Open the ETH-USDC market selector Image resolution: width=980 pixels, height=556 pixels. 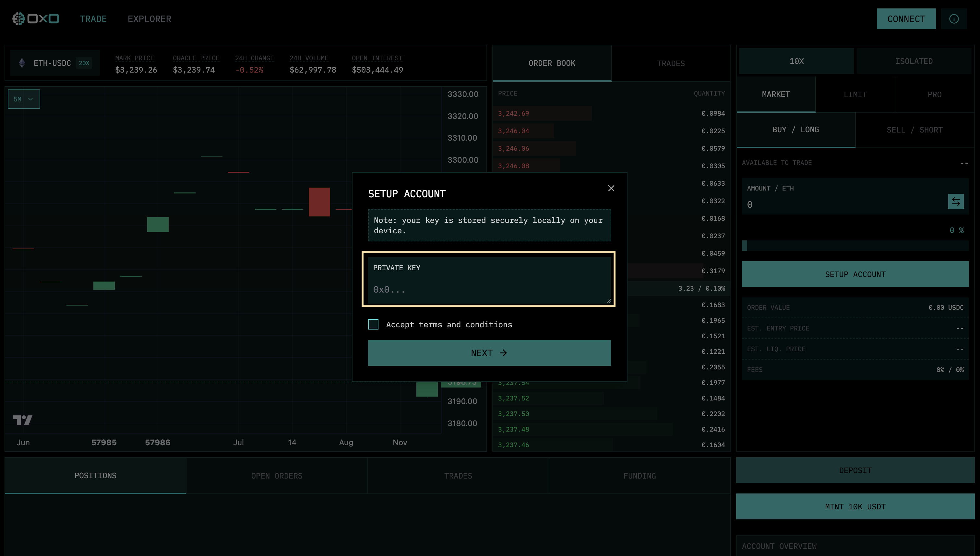point(52,63)
